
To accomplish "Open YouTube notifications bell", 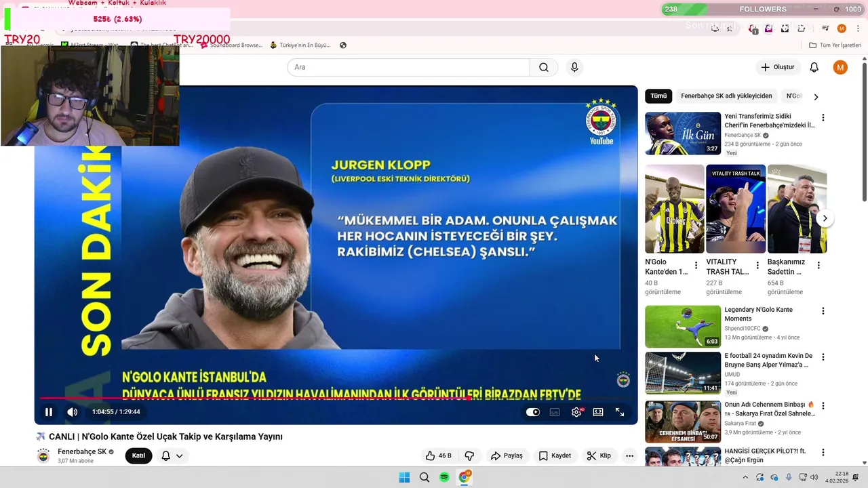I will (814, 67).
